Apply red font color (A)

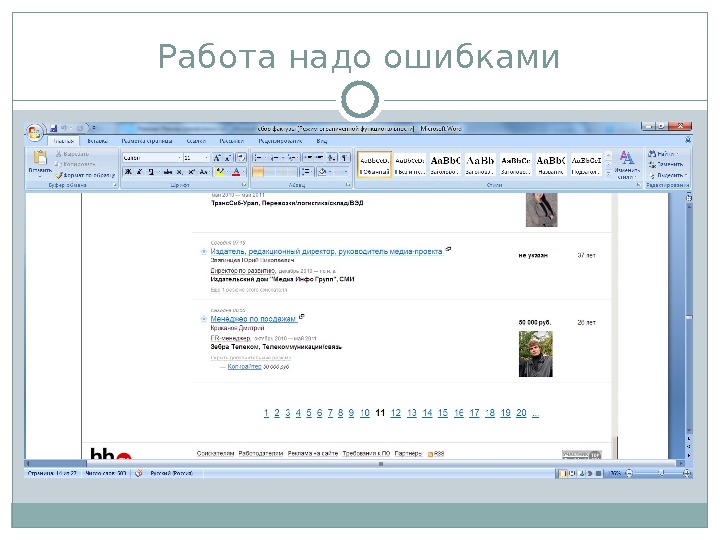(x=236, y=172)
